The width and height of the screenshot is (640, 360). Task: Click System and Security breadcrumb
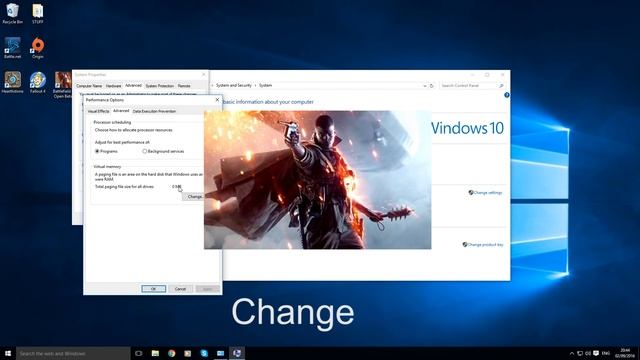point(233,86)
